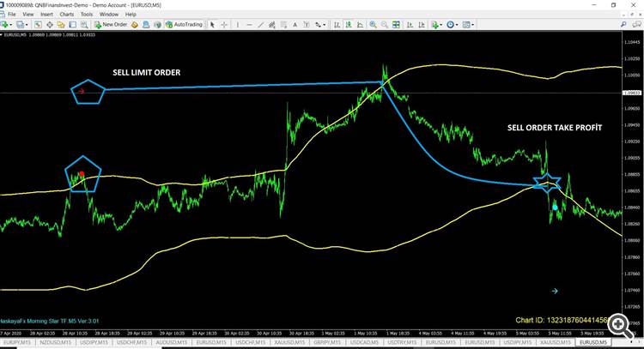
Task: Open the Tools menu
Action: click(87, 15)
